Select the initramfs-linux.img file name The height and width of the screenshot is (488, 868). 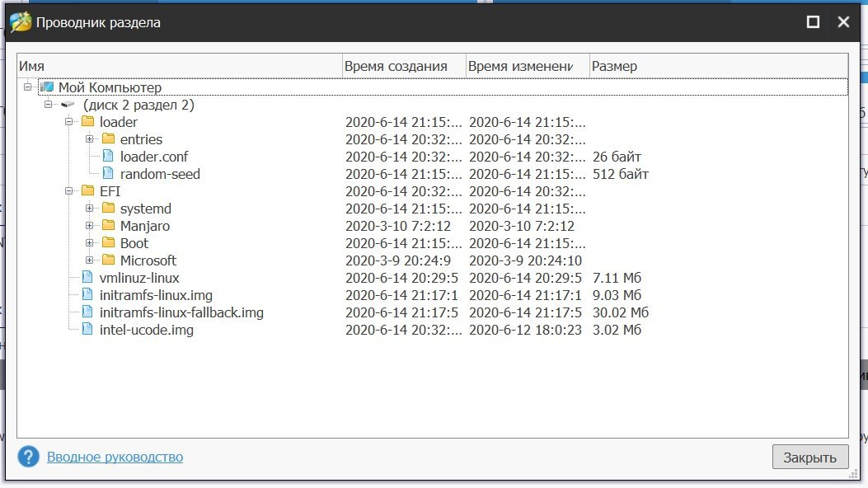(x=156, y=295)
